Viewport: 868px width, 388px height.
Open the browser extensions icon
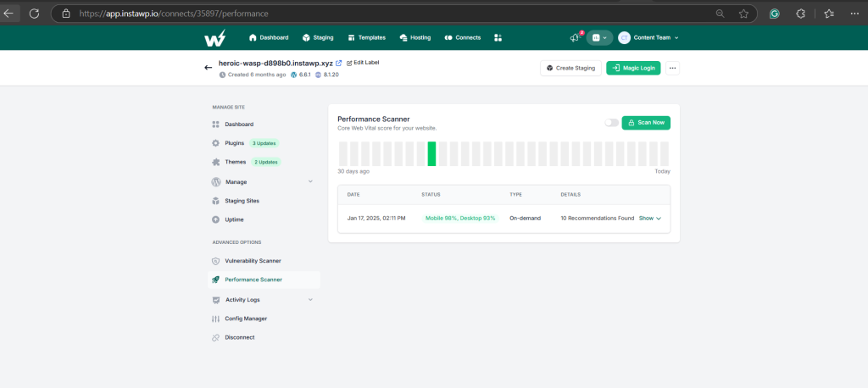800,14
